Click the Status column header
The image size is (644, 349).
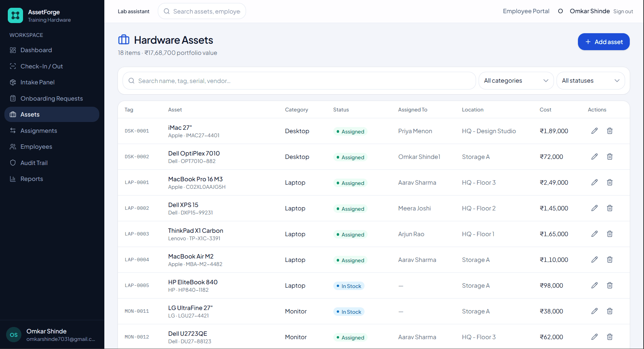click(341, 110)
